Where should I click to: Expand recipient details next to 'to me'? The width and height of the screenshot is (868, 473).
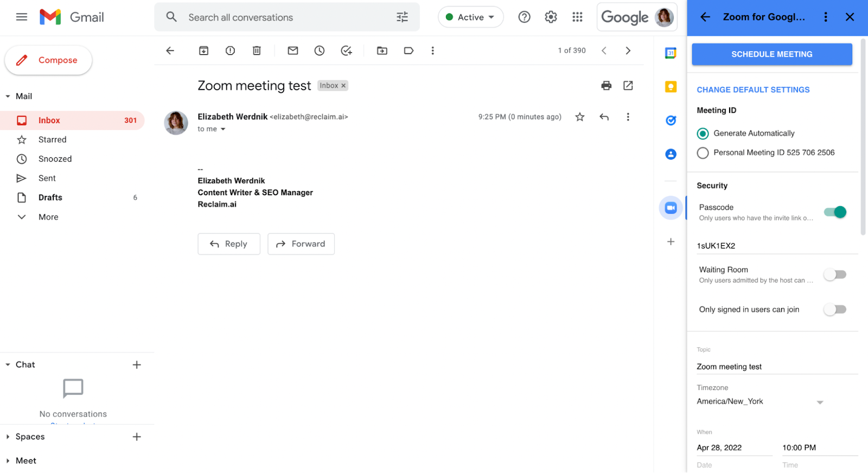223,129
